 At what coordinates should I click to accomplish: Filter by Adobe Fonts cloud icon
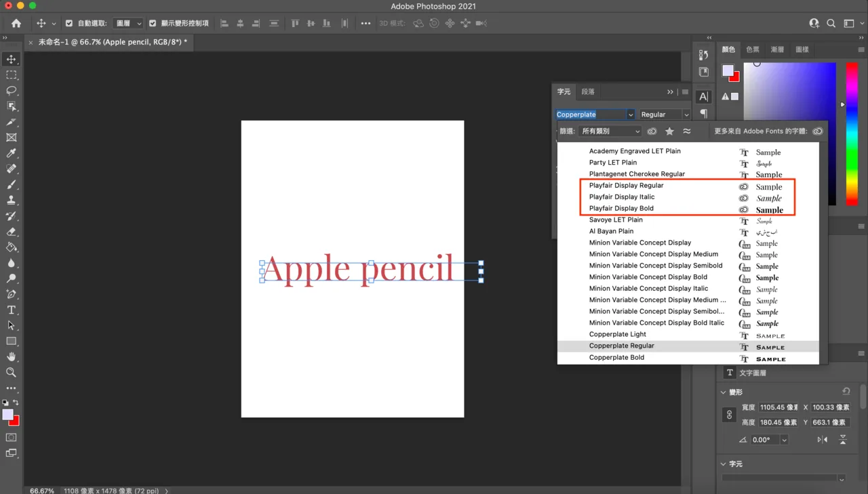click(x=652, y=131)
